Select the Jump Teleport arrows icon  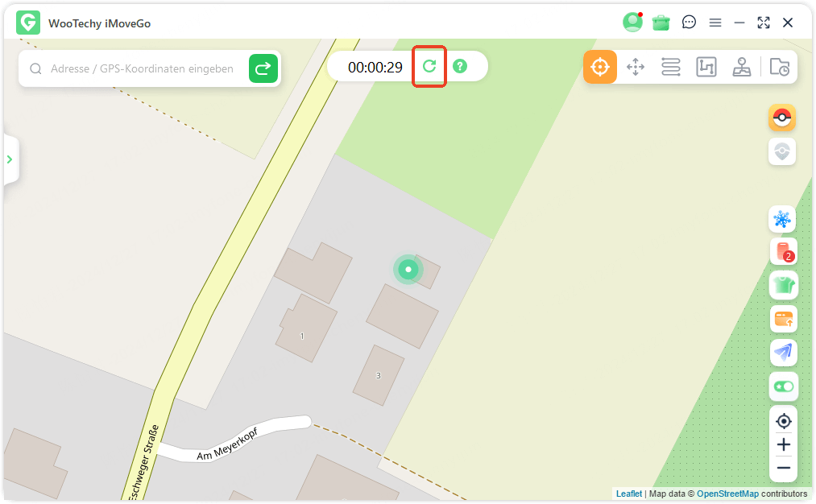(636, 67)
